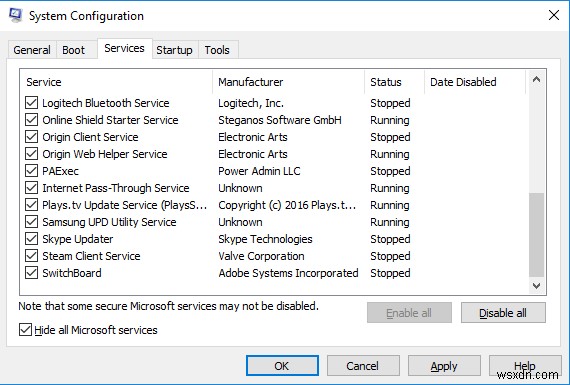
Task: Click the services list scrollbar thumb
Action: tap(536, 235)
